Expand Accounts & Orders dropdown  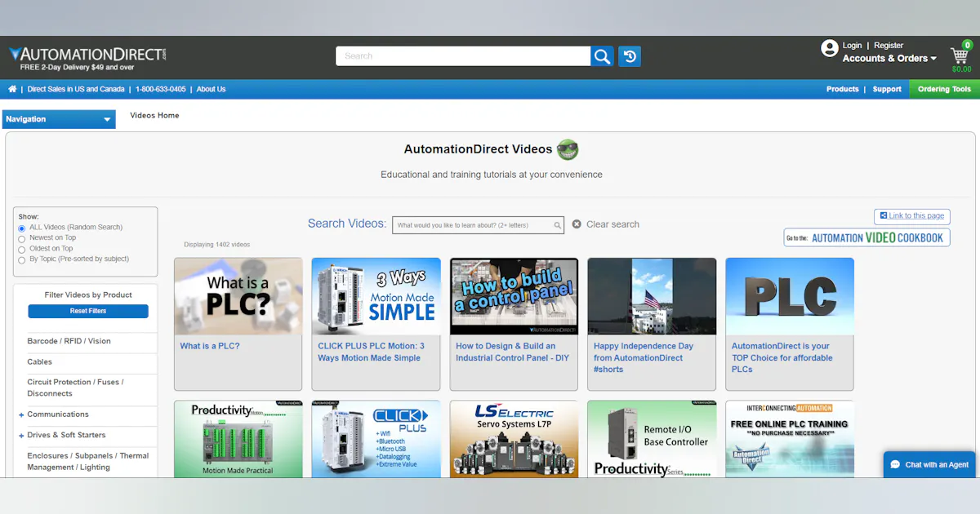coord(889,58)
